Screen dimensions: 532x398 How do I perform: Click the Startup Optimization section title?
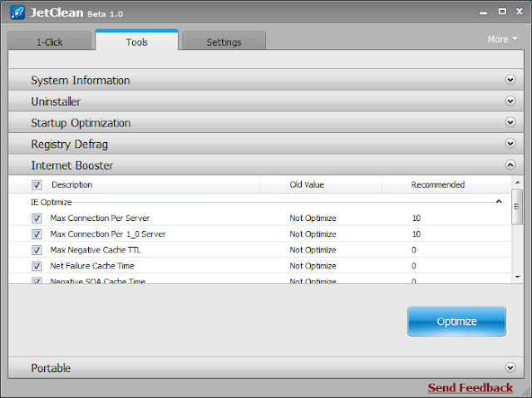(81, 123)
